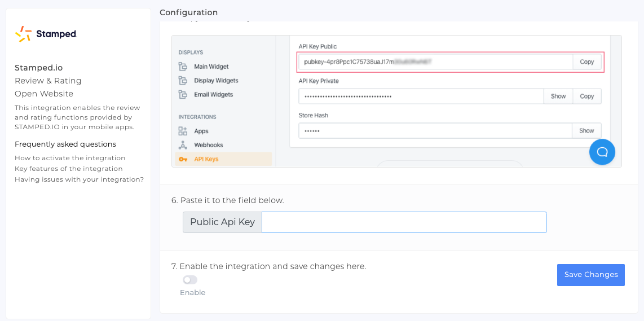This screenshot has height=321, width=644.
Task: Click the masked Store Hash field
Action: tap(435, 131)
